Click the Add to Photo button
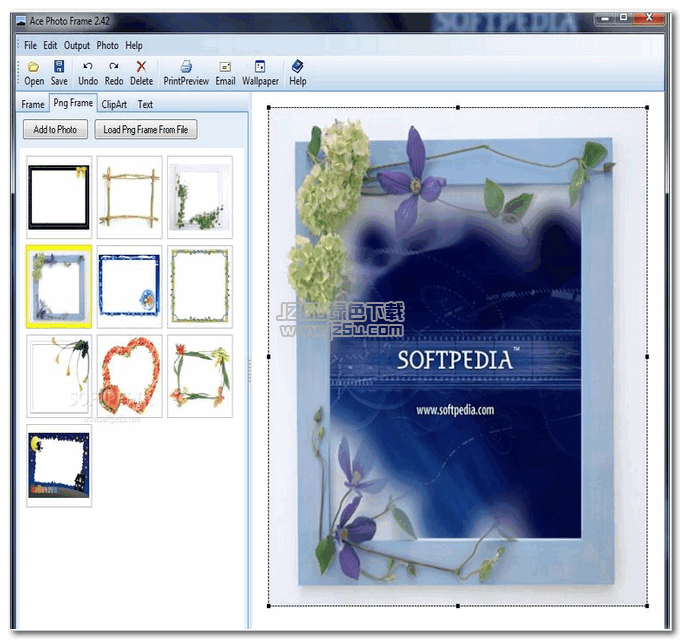The height and width of the screenshot is (642, 683). click(x=55, y=129)
